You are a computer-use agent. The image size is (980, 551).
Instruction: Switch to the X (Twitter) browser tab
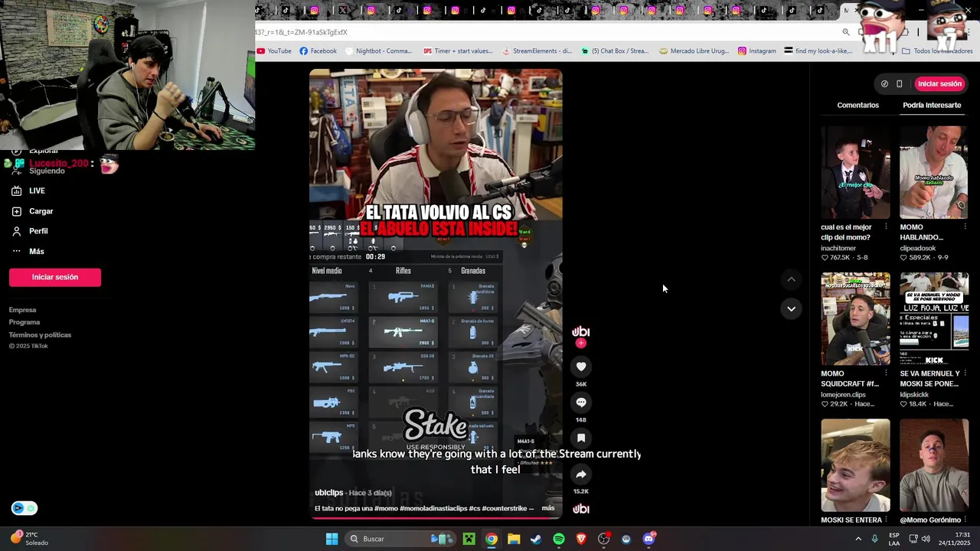(x=342, y=11)
